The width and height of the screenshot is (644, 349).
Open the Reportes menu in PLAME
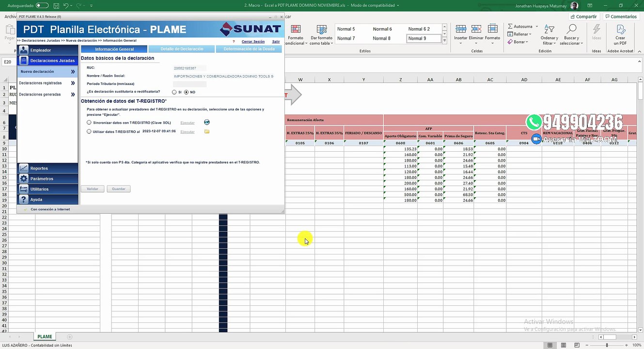(x=47, y=168)
